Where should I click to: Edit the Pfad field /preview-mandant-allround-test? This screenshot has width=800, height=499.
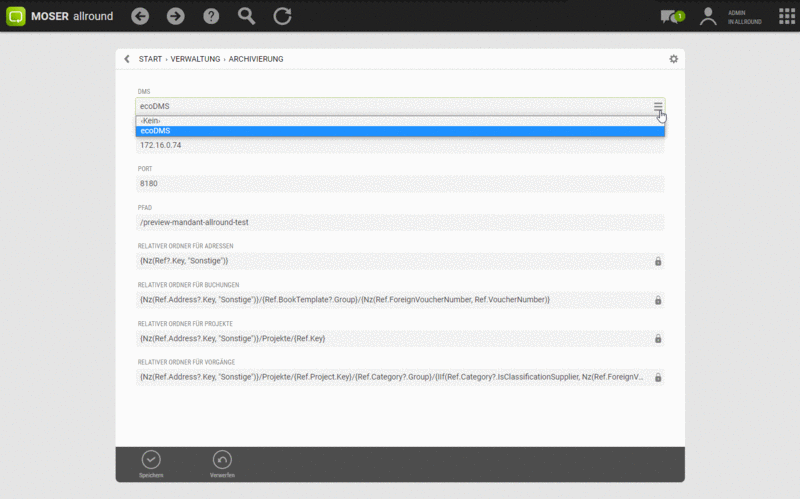(x=400, y=222)
